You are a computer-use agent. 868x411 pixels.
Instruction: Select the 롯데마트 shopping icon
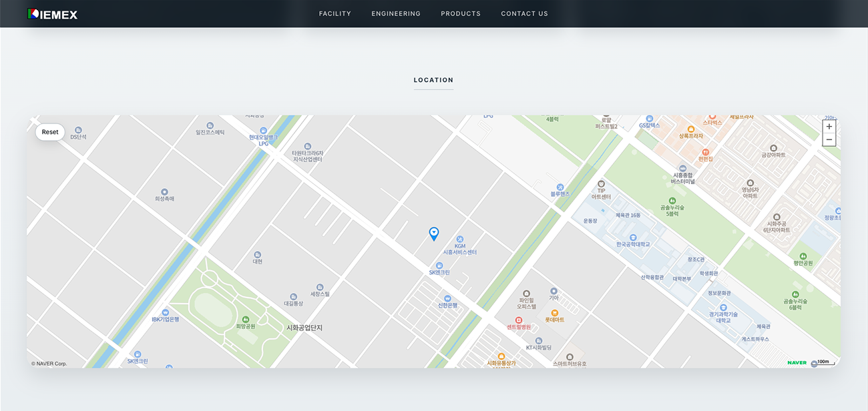[554, 313]
